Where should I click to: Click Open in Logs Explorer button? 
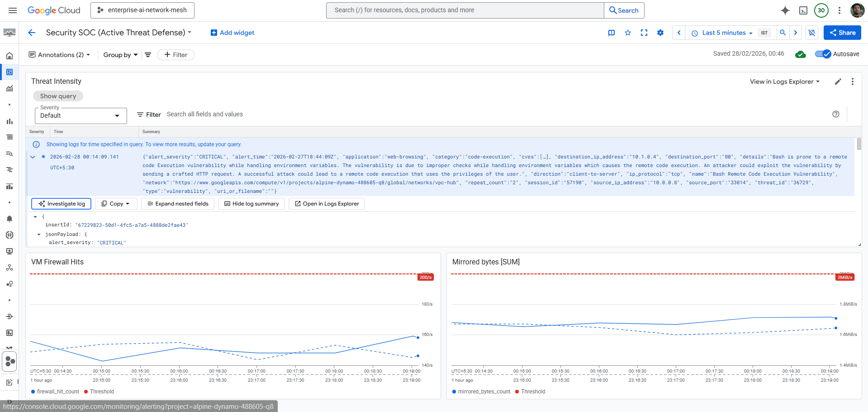click(x=327, y=204)
